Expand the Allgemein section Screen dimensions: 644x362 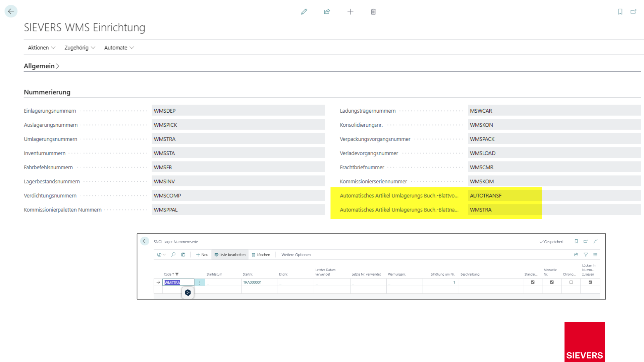tap(41, 66)
